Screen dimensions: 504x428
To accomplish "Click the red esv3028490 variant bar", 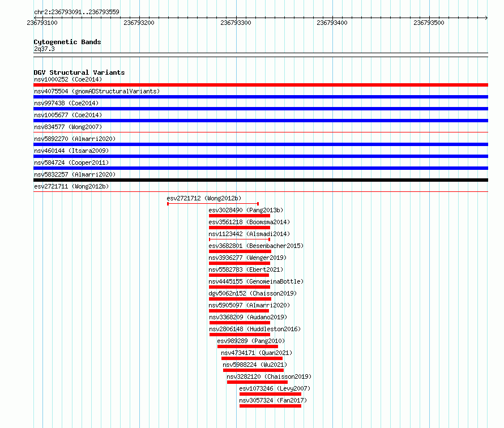I will pos(240,216).
